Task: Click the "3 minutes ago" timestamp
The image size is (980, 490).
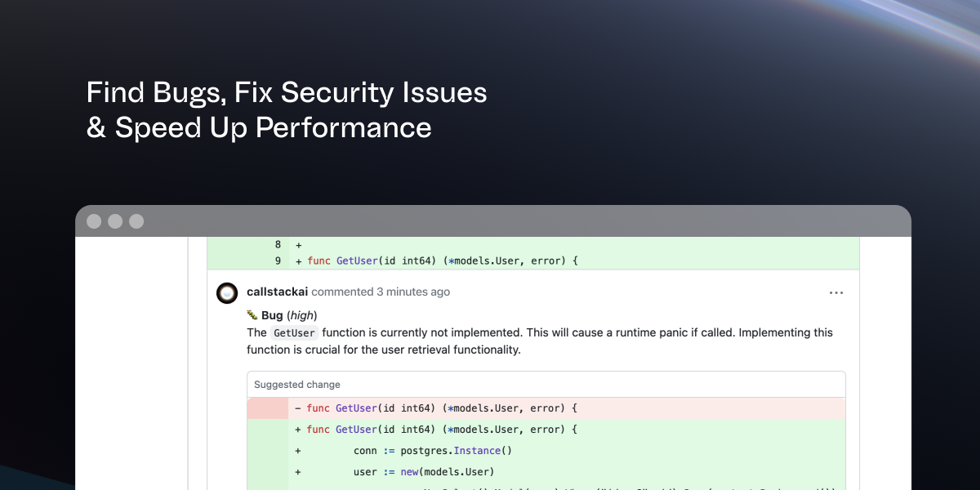Action: pos(412,292)
